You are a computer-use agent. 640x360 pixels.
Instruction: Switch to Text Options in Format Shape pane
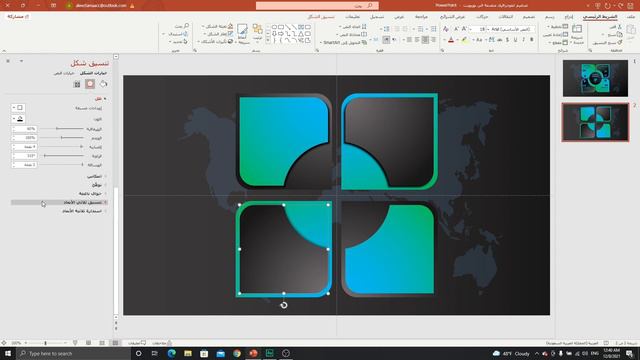coord(64,73)
